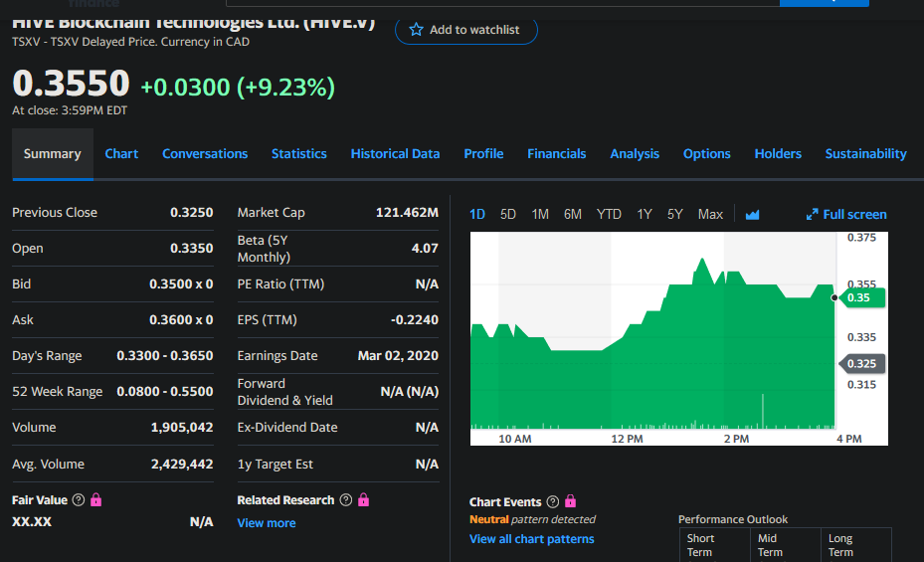Go to the Sustainability tab
The height and width of the screenshot is (562, 924).
point(865,153)
